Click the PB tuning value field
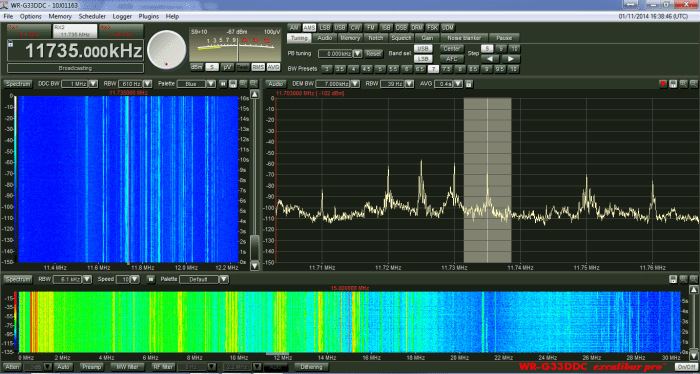The width and height of the screenshot is (700, 374). tap(335, 54)
